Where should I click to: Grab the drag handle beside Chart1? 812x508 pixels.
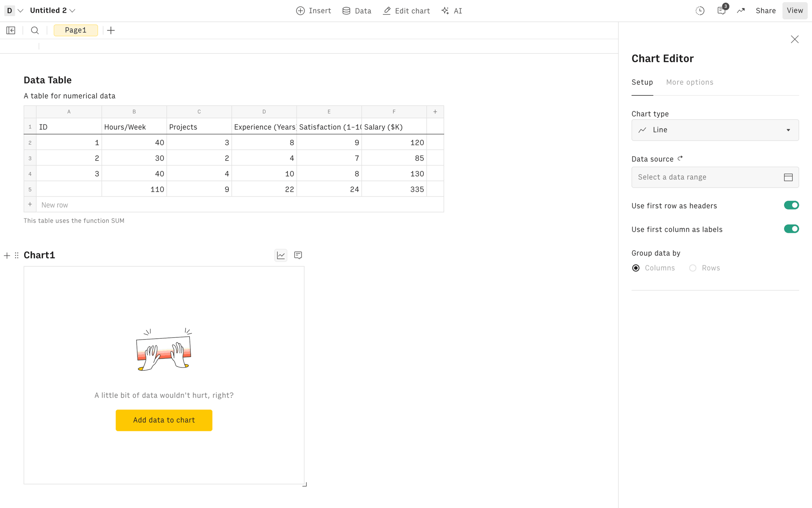coord(16,255)
